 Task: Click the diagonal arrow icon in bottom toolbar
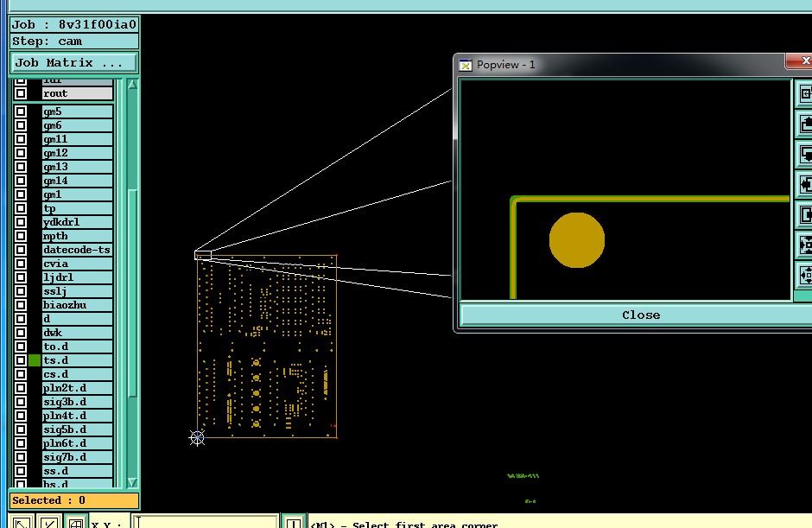click(22, 522)
